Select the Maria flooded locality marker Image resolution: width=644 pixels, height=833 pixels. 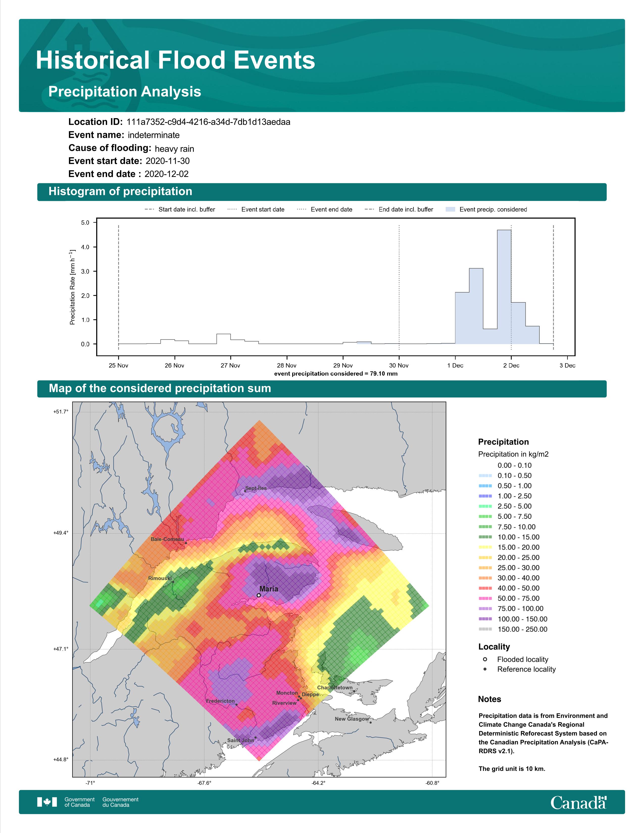[259, 595]
